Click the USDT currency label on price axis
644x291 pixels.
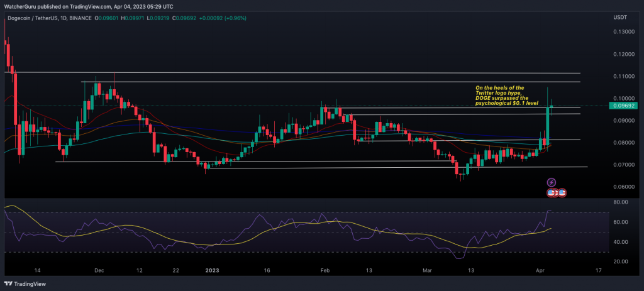[619, 18]
